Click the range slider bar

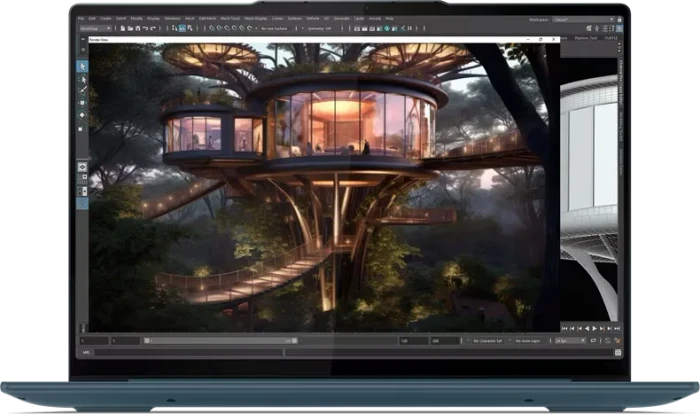221,341
